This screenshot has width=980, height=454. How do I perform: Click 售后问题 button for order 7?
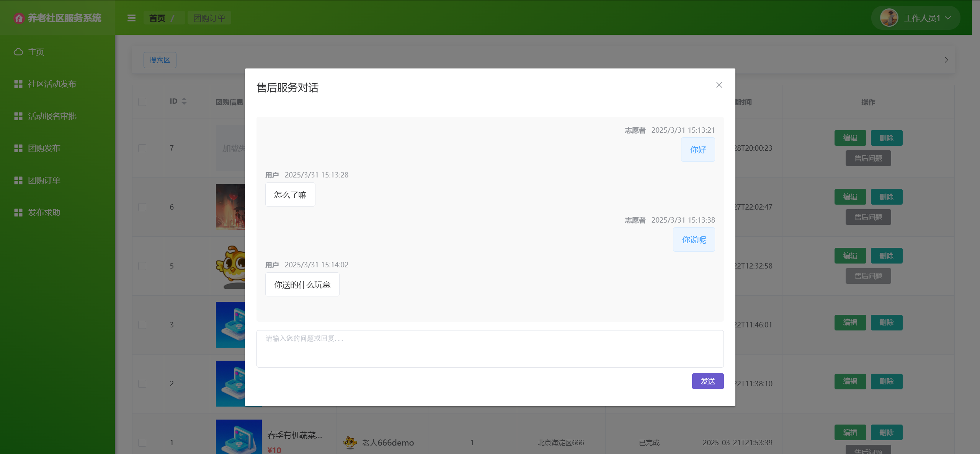(868, 158)
